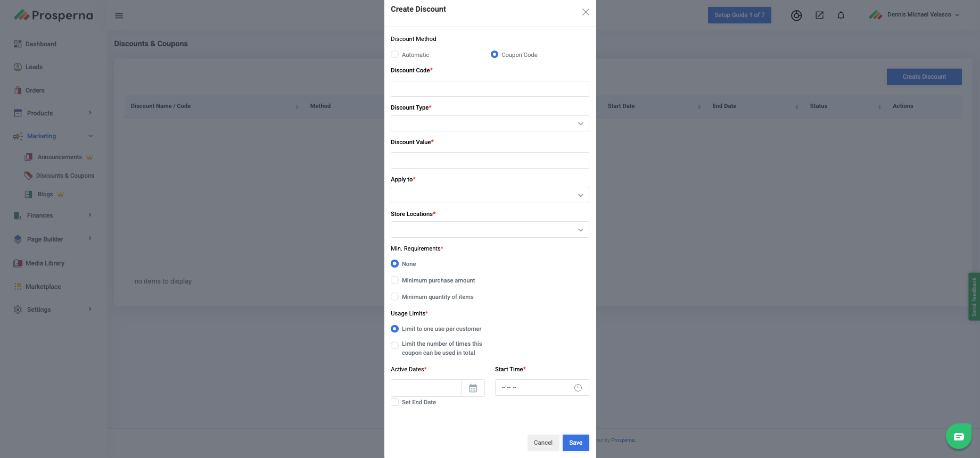This screenshot has width=980, height=458.
Task: Check the Set End Date checkbox
Action: [x=395, y=403]
